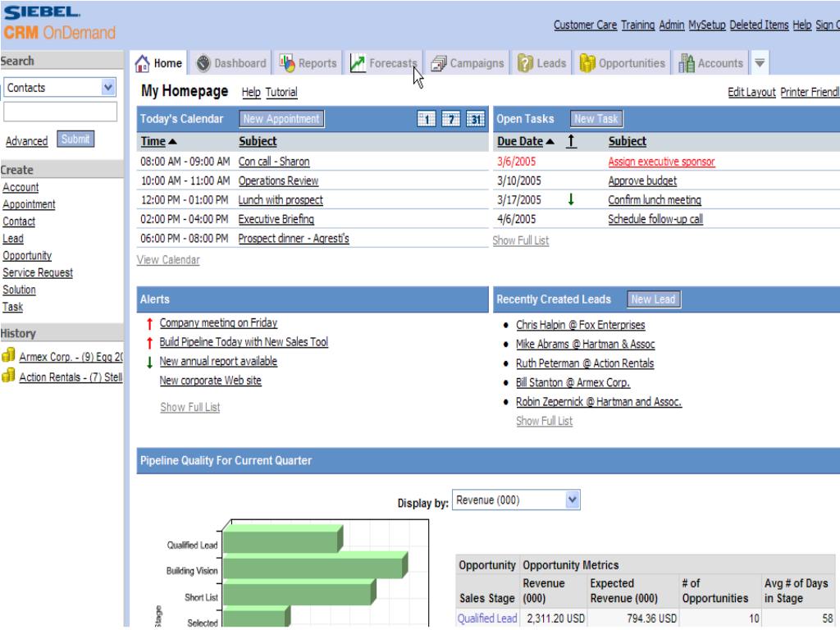
Task: Click the Reports chart icon
Action: (287, 63)
